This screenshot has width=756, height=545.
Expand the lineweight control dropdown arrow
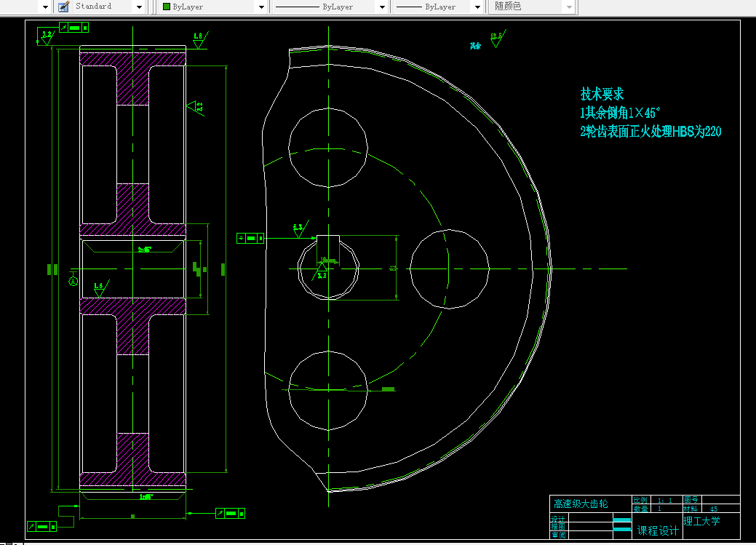(477, 7)
